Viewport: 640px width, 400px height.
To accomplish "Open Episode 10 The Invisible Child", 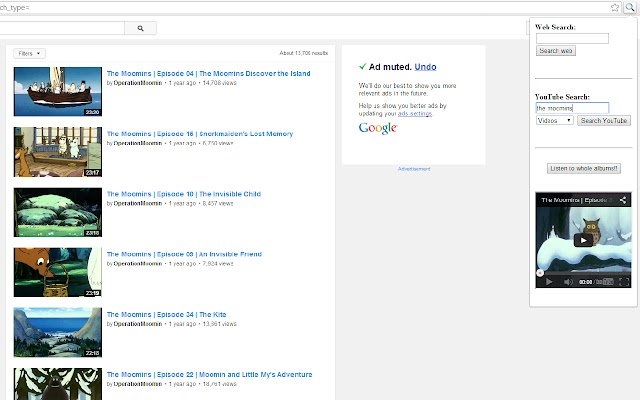I will coord(184,194).
